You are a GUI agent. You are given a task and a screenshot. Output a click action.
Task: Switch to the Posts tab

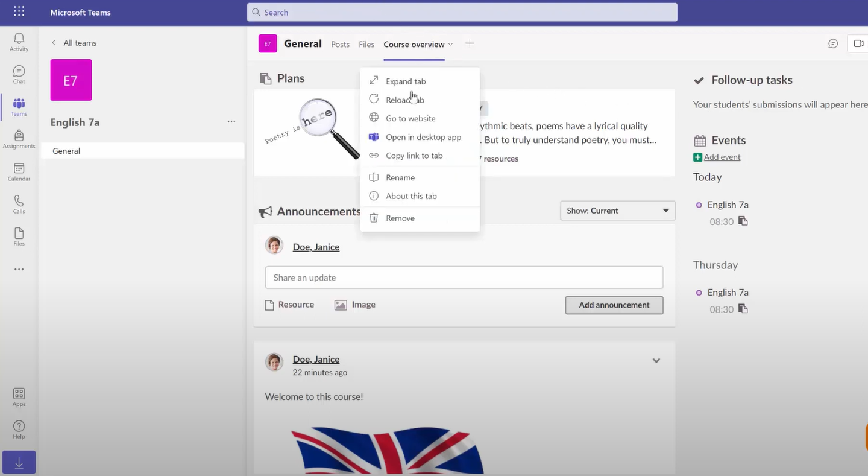(340, 44)
